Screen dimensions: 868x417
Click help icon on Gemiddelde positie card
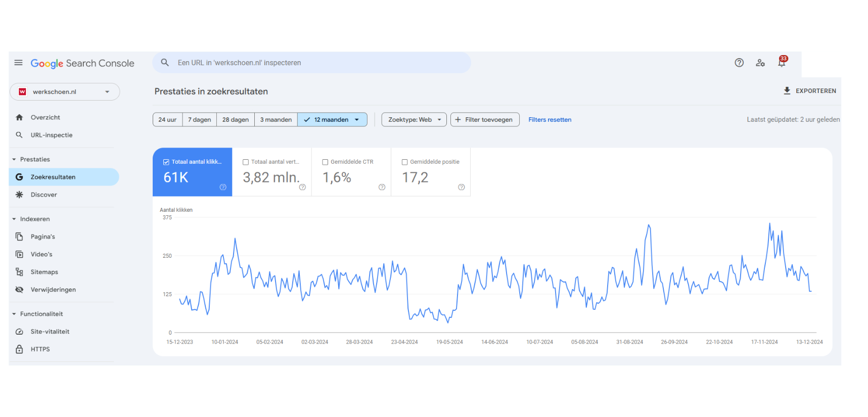click(x=461, y=187)
